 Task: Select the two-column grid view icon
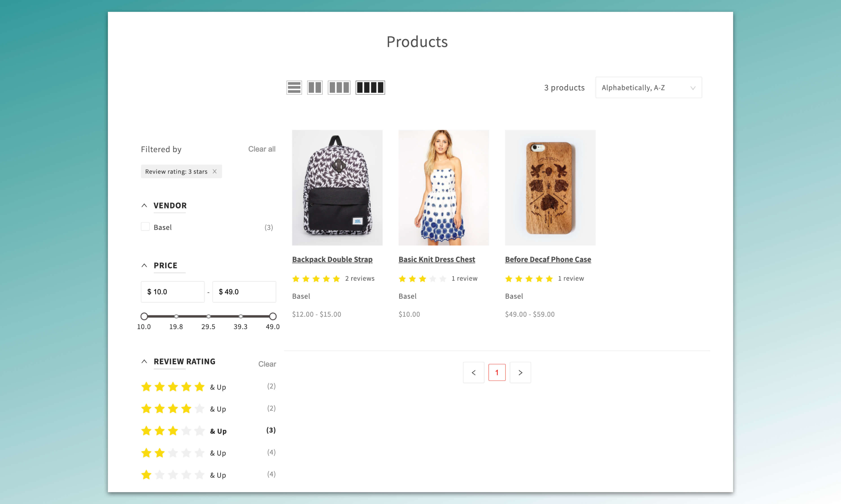click(x=314, y=88)
